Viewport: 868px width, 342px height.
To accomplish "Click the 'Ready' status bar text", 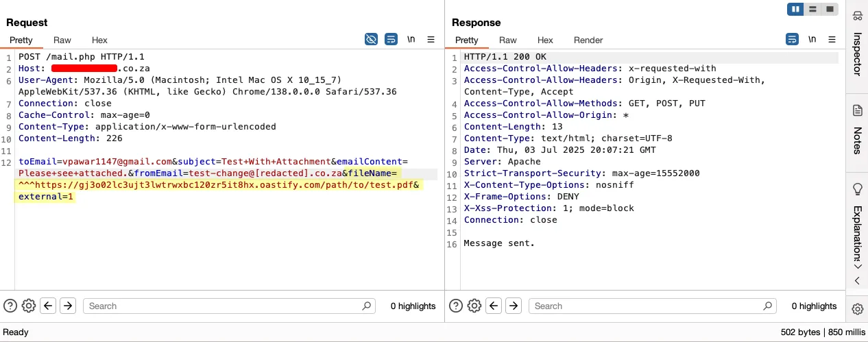I will (x=16, y=332).
